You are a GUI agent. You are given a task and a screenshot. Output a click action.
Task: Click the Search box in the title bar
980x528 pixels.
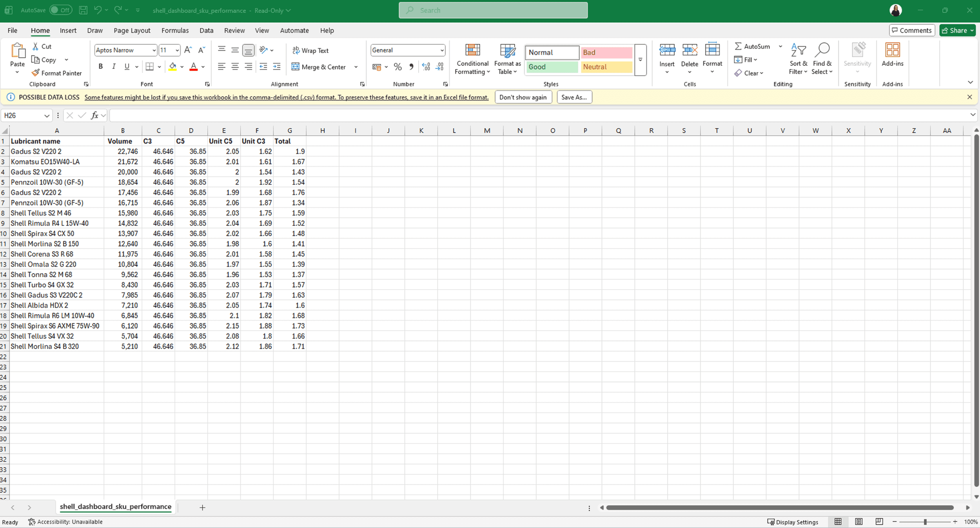click(x=493, y=10)
